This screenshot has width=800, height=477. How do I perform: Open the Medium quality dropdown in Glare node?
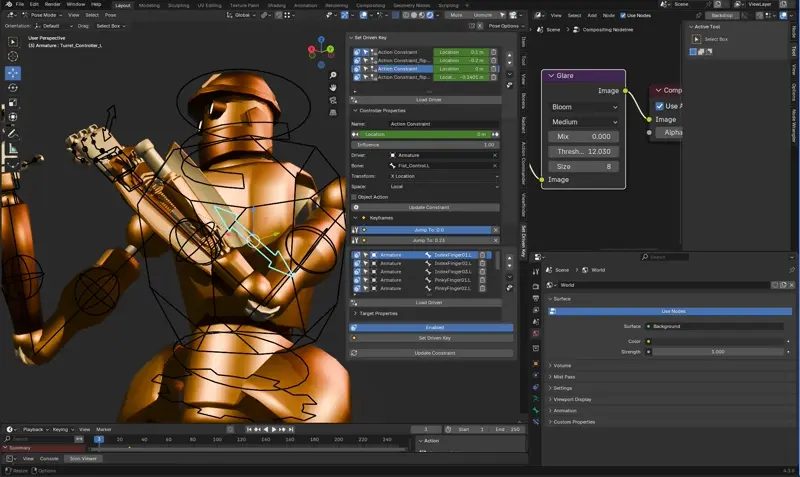coord(584,122)
